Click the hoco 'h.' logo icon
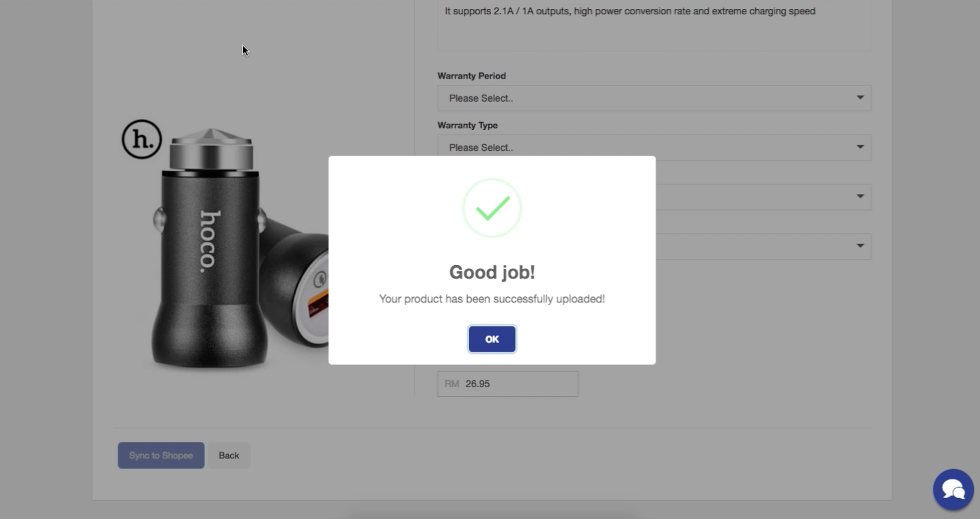 coord(142,139)
